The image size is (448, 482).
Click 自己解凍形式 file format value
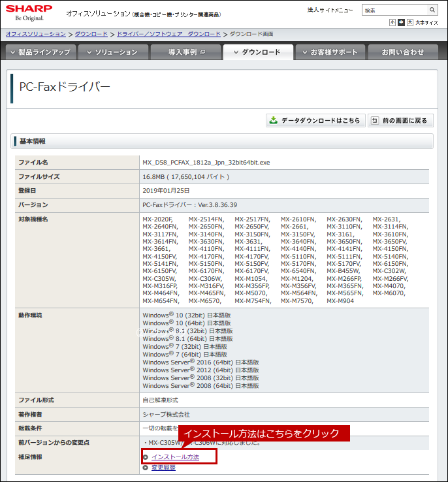(160, 400)
